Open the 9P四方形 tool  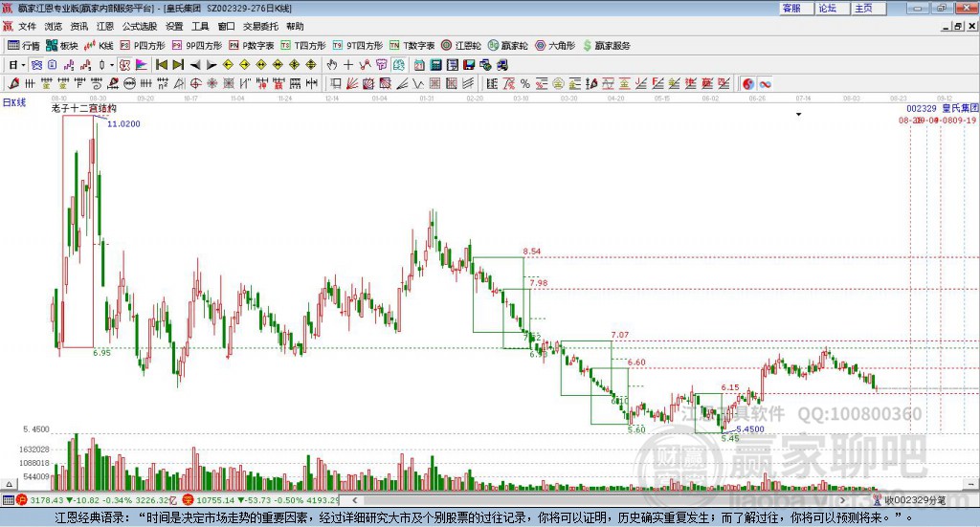pos(197,46)
